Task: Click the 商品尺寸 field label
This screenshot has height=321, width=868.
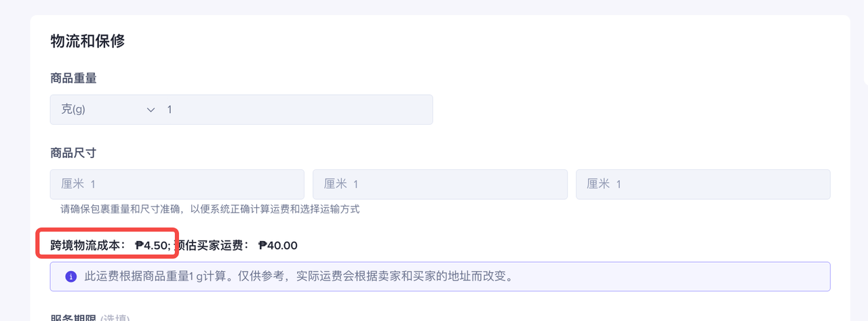Action: (73, 153)
